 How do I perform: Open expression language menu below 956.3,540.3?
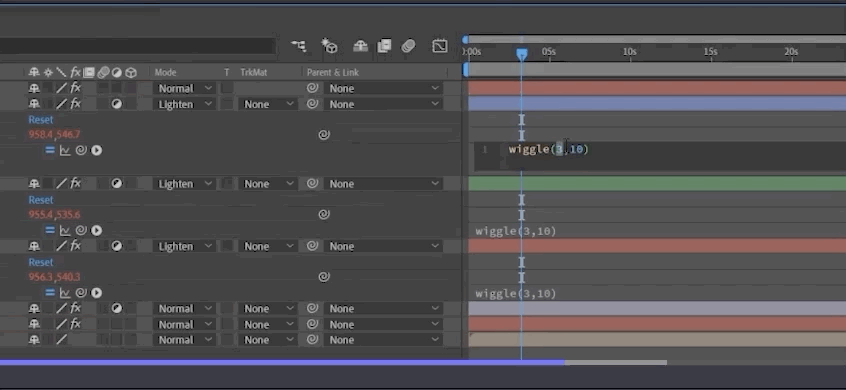click(97, 293)
